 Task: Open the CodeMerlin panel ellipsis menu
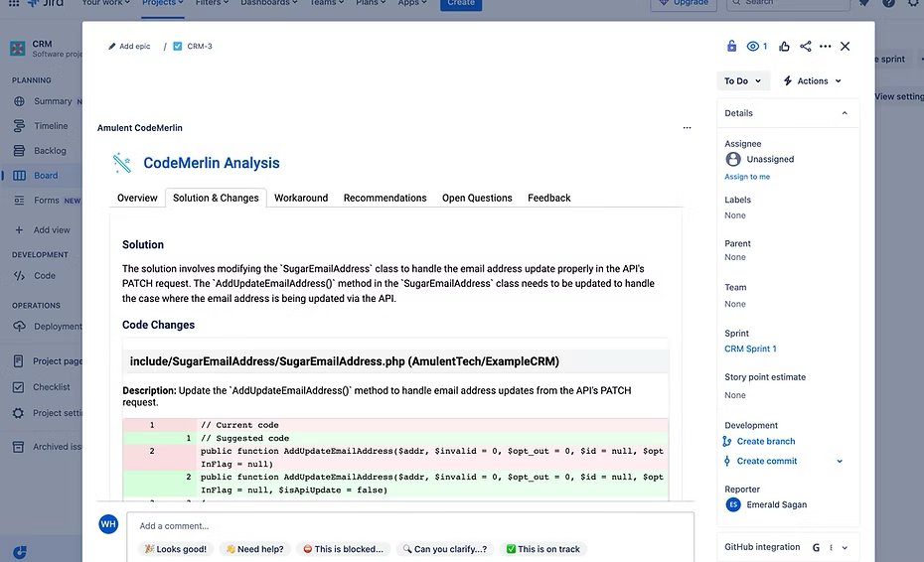[687, 127]
